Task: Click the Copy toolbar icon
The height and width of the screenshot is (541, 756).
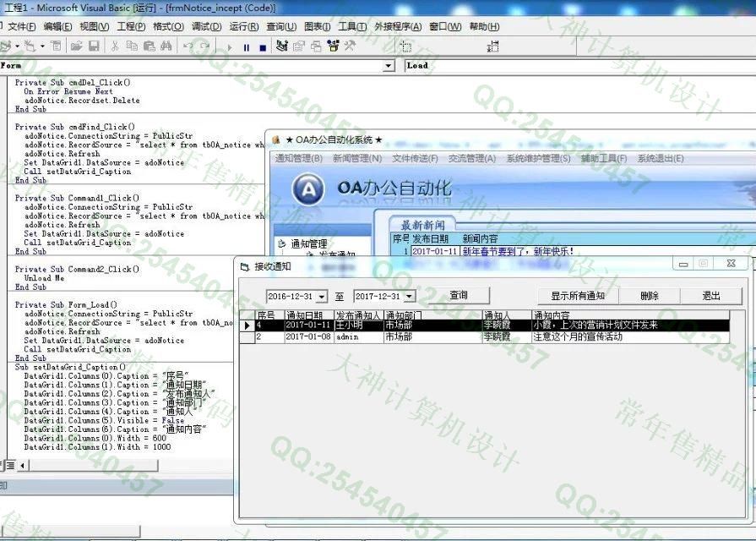Action: coord(132,46)
